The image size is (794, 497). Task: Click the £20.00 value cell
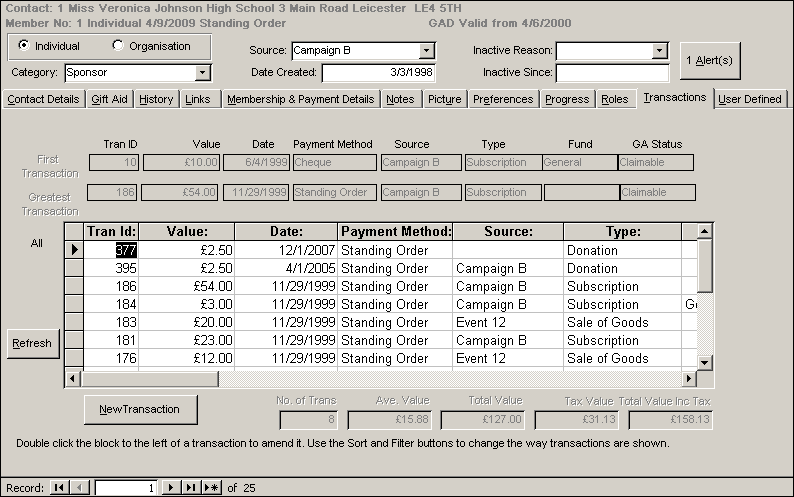(187, 322)
